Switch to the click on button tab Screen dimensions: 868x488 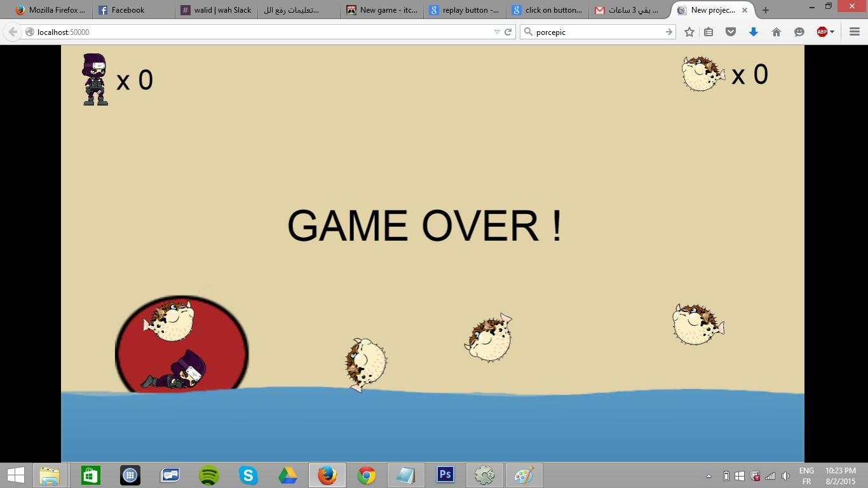click(546, 10)
